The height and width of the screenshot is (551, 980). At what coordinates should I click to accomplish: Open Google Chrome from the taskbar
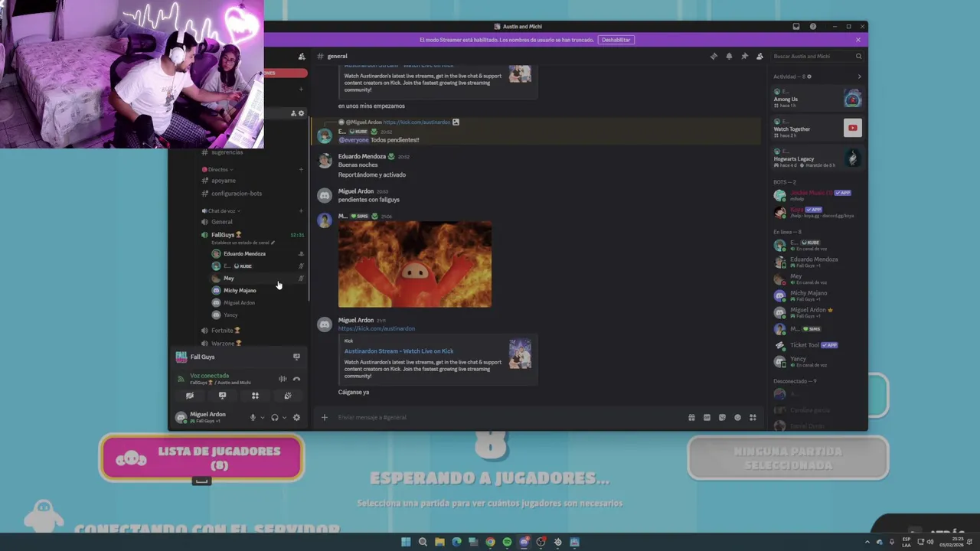[x=490, y=542]
